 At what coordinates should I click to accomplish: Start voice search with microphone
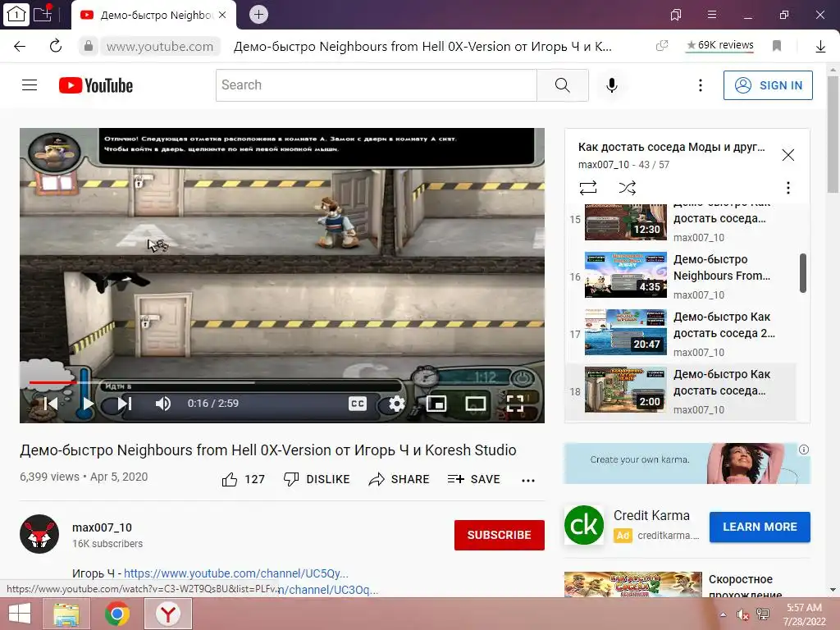(612, 85)
